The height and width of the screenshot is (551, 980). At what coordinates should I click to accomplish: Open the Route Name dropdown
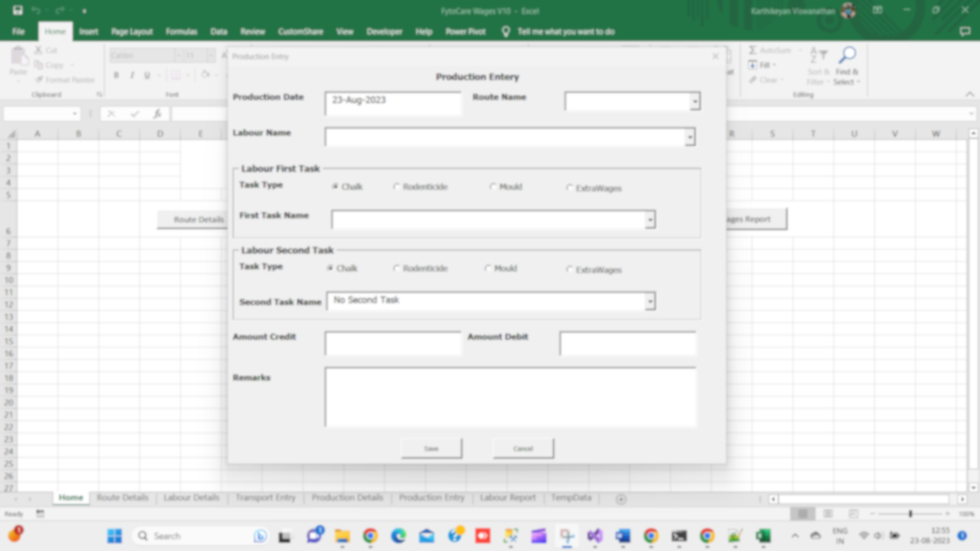tap(695, 102)
